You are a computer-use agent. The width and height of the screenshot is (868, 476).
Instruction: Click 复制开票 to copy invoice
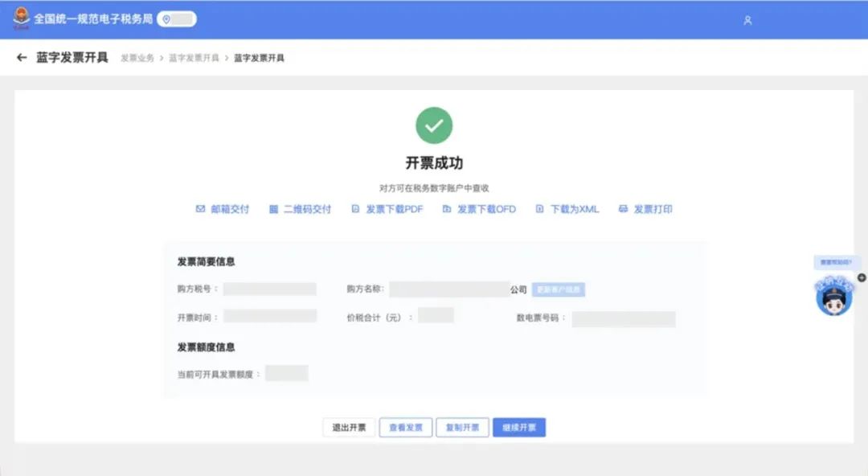pyautogui.click(x=462, y=428)
